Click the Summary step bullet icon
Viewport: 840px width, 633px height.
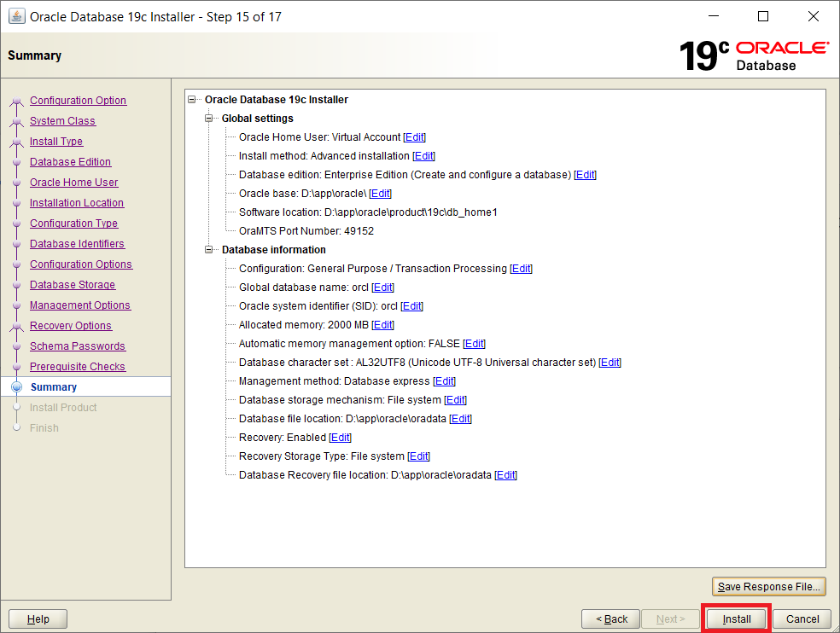coord(16,386)
